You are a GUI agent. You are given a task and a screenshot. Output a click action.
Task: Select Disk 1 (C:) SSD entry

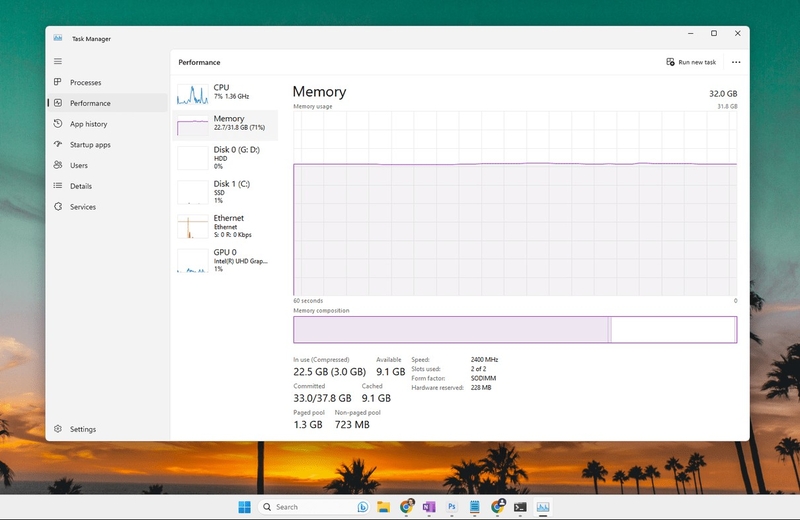pyautogui.click(x=225, y=192)
